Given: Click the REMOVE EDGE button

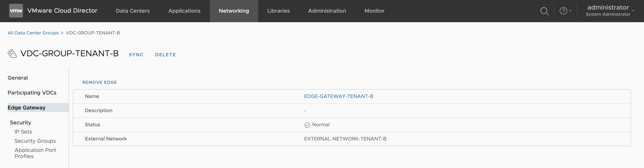Looking at the screenshot, I should (100, 82).
